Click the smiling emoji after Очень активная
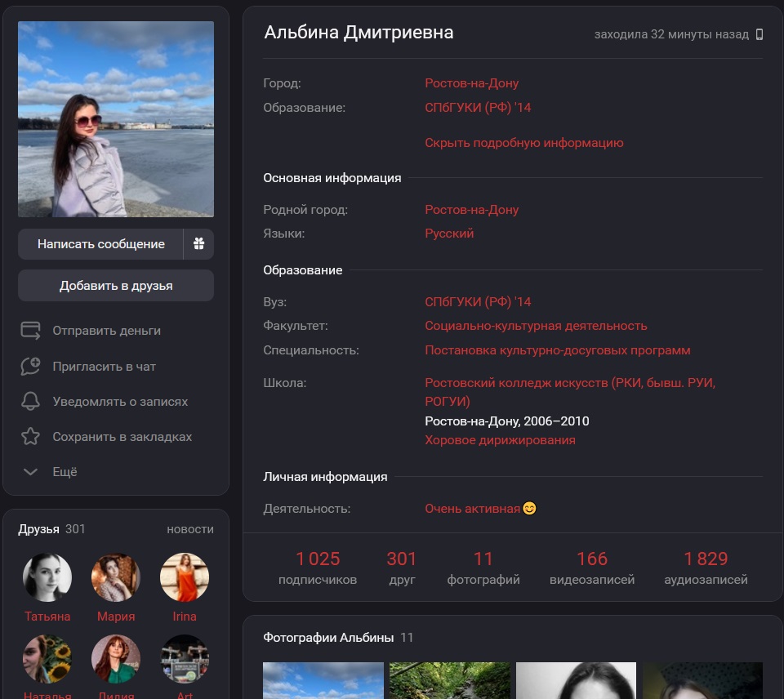The width and height of the screenshot is (784, 699). [529, 509]
